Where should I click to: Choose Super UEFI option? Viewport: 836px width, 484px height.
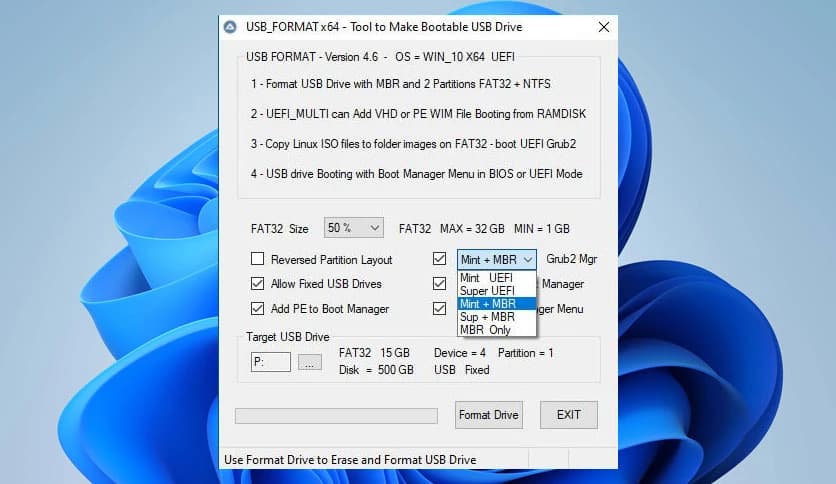click(497, 291)
